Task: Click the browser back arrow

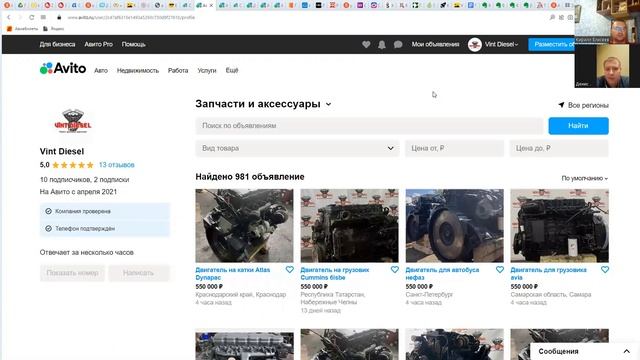Action: coord(9,18)
